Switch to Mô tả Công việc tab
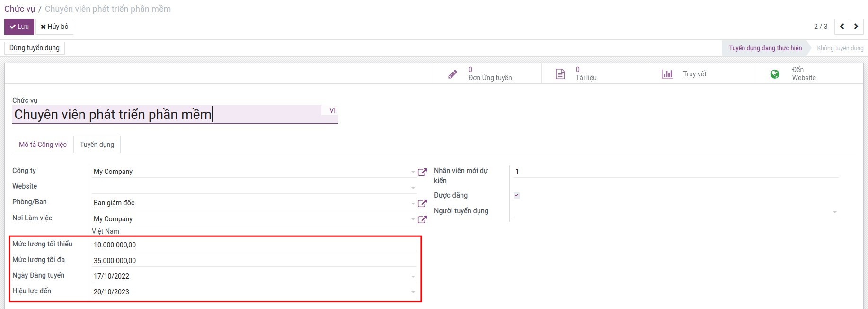This screenshot has width=868, height=309. [43, 145]
